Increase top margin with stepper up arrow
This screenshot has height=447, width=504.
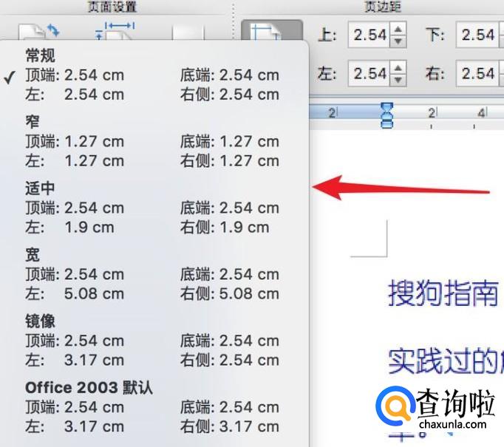[x=398, y=29]
